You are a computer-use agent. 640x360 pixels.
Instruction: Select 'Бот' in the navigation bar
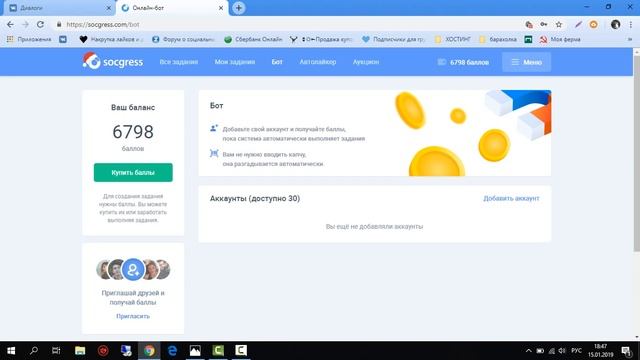pyautogui.click(x=277, y=62)
